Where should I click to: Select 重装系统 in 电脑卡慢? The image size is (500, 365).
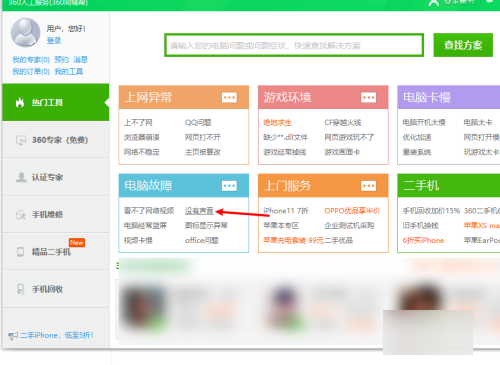[417, 152]
